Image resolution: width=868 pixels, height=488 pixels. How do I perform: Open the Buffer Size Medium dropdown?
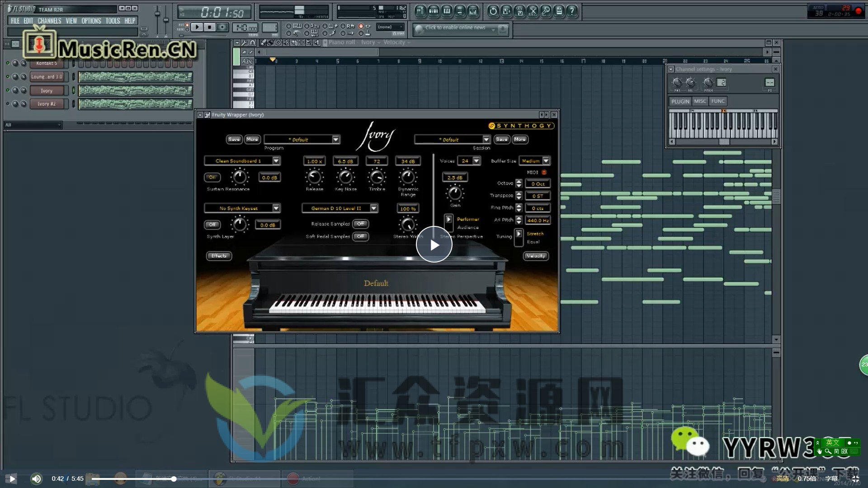point(534,161)
